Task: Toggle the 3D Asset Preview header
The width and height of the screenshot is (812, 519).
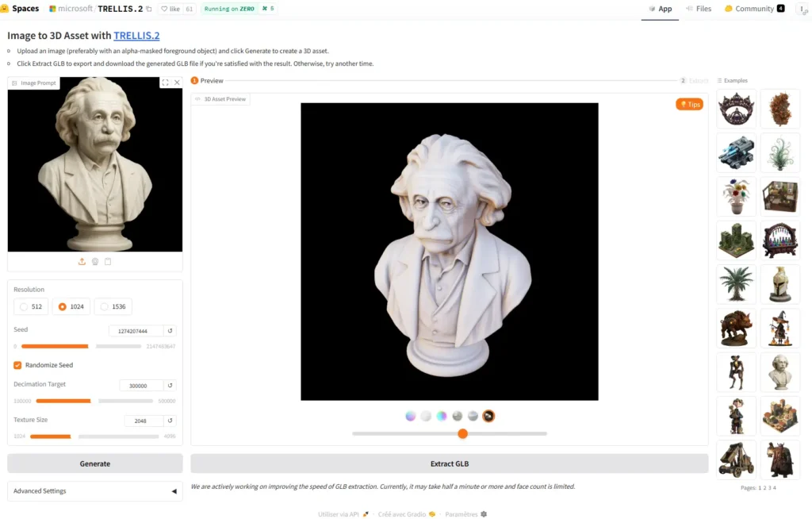Action: (x=220, y=98)
